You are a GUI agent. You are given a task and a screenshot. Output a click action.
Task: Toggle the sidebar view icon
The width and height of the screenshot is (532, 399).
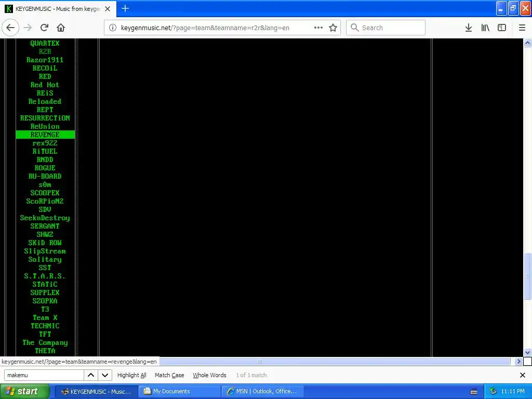[502, 28]
